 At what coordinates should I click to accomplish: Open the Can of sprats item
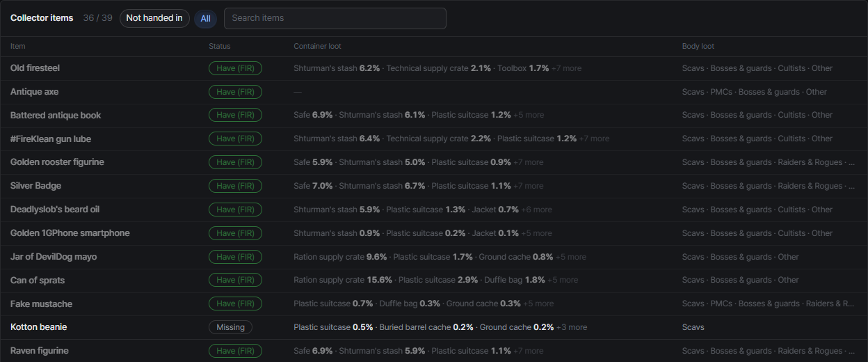[x=38, y=280]
